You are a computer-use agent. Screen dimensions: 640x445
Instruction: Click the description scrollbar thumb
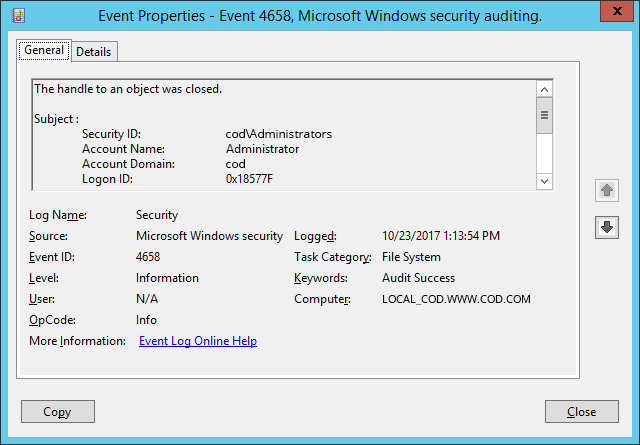point(544,115)
